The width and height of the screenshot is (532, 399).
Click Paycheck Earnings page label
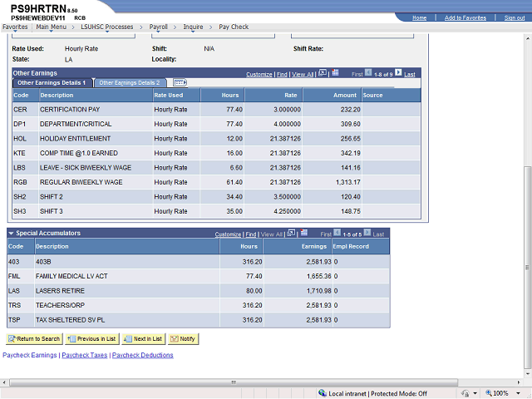(x=30, y=355)
